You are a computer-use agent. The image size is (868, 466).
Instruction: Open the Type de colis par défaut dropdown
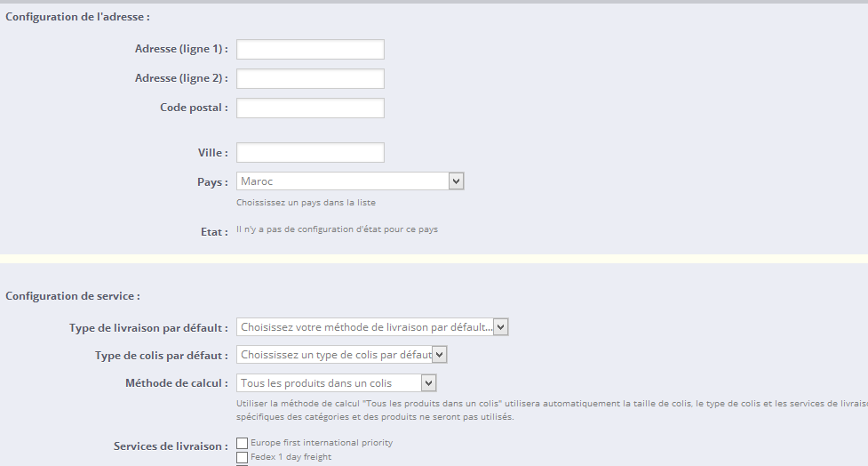click(341, 355)
